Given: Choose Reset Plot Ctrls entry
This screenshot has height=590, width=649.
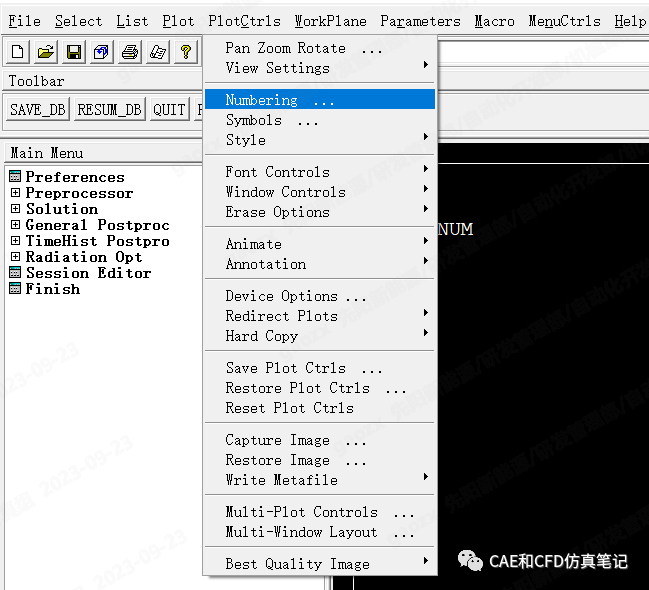Looking at the screenshot, I should [x=320, y=408].
